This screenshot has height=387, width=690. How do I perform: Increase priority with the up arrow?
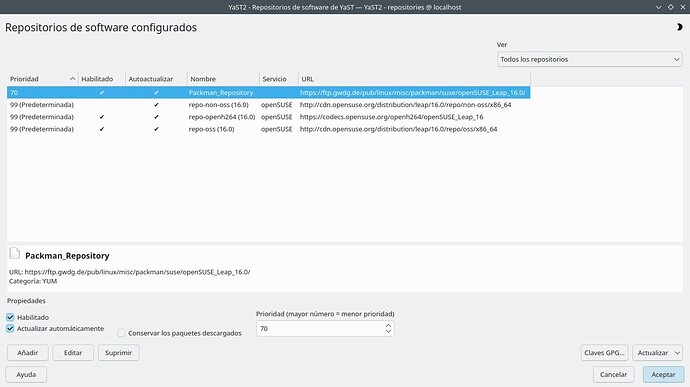[388, 326]
